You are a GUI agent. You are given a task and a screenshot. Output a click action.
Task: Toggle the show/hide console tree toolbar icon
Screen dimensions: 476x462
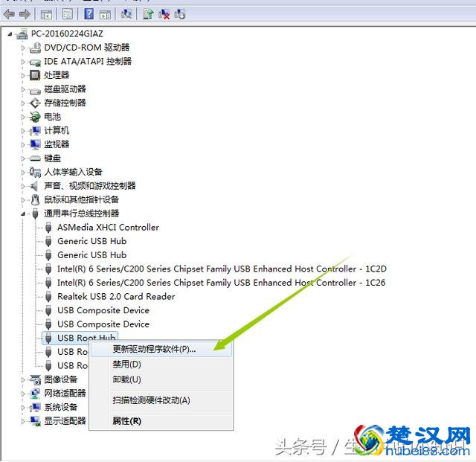(46, 14)
